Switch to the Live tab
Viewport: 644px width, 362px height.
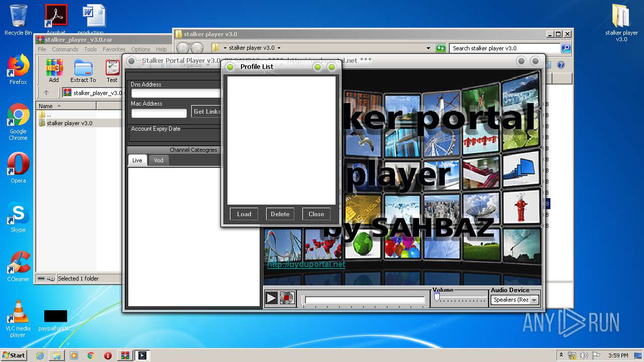click(137, 160)
